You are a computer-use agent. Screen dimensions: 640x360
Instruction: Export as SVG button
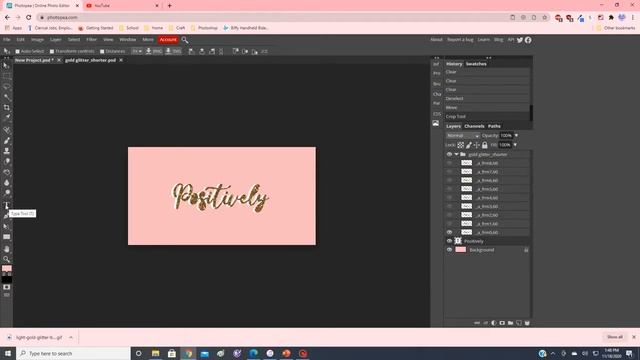click(173, 51)
